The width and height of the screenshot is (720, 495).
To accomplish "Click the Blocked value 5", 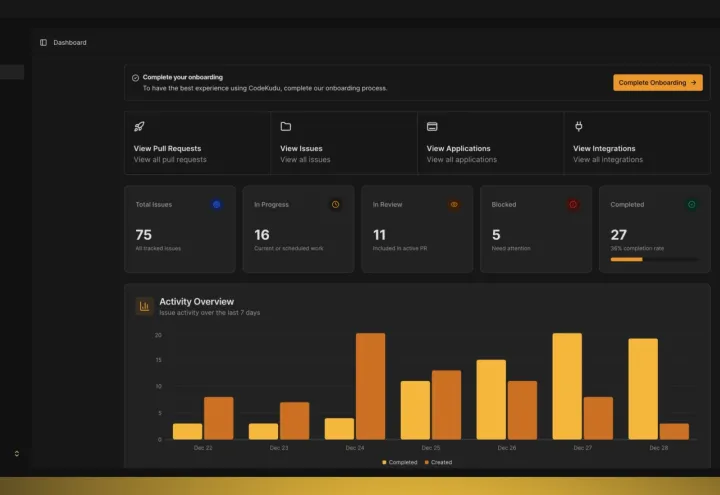I will [x=496, y=235].
